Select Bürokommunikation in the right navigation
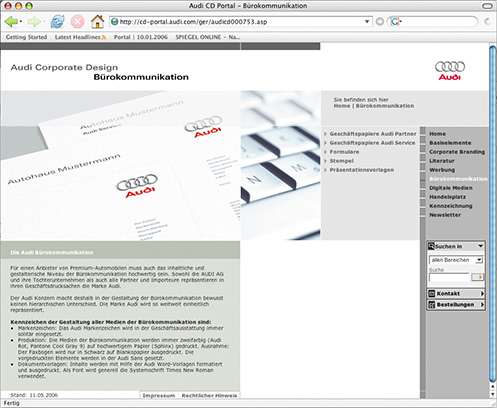Image resolution: width=497 pixels, height=408 pixels. [x=458, y=179]
